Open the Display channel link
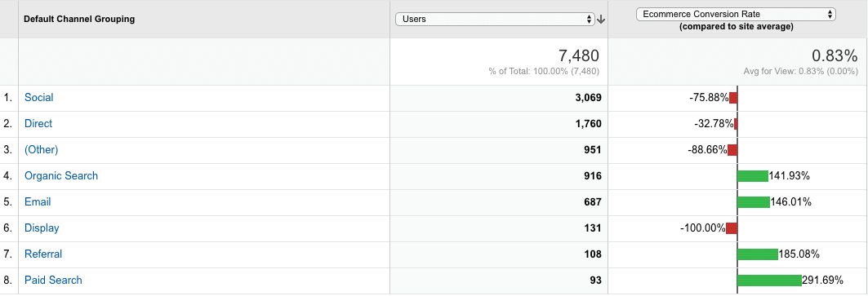This screenshot has height=296, width=868. pos(42,228)
